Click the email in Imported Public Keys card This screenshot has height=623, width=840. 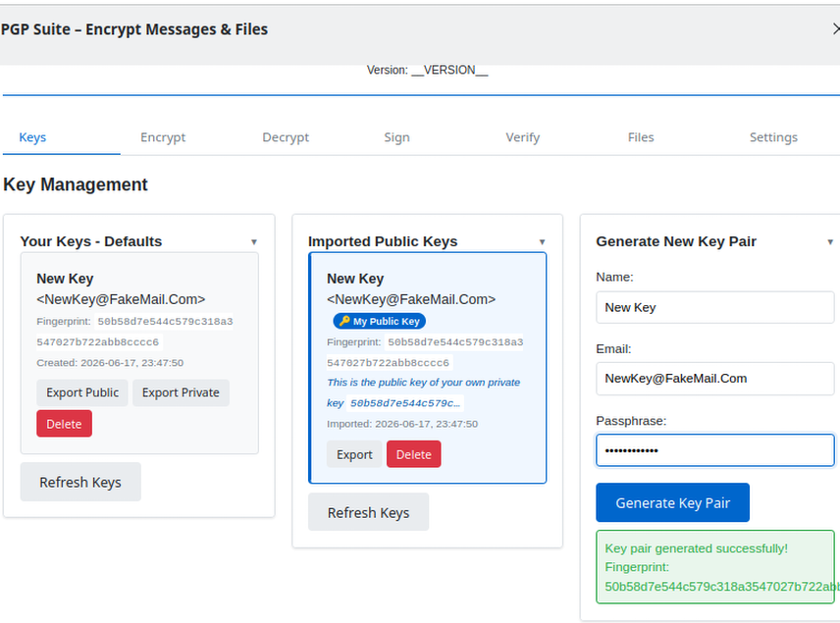click(411, 299)
